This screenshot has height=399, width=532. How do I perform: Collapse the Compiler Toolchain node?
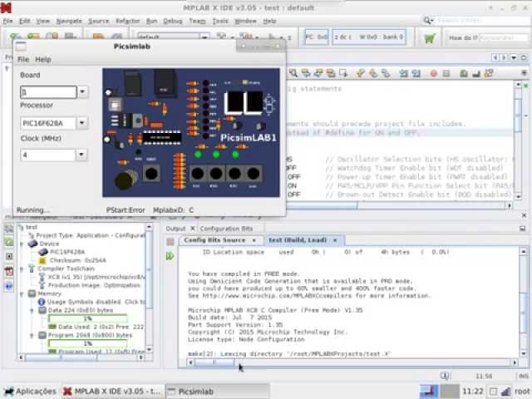[x=22, y=268]
